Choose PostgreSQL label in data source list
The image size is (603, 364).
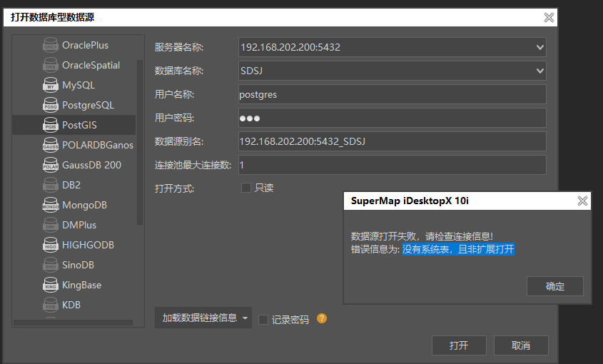pyautogui.click(x=88, y=105)
